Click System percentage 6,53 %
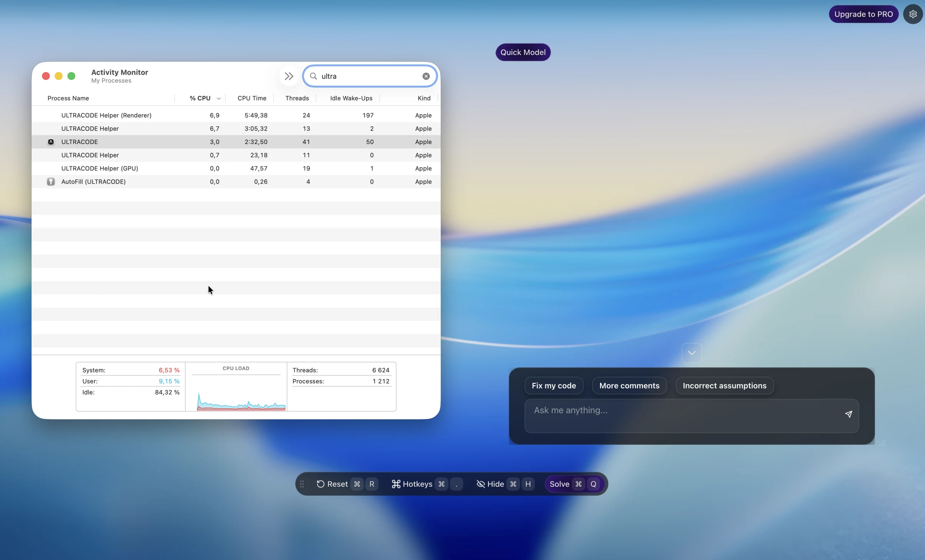The height and width of the screenshot is (560, 925). point(169,370)
